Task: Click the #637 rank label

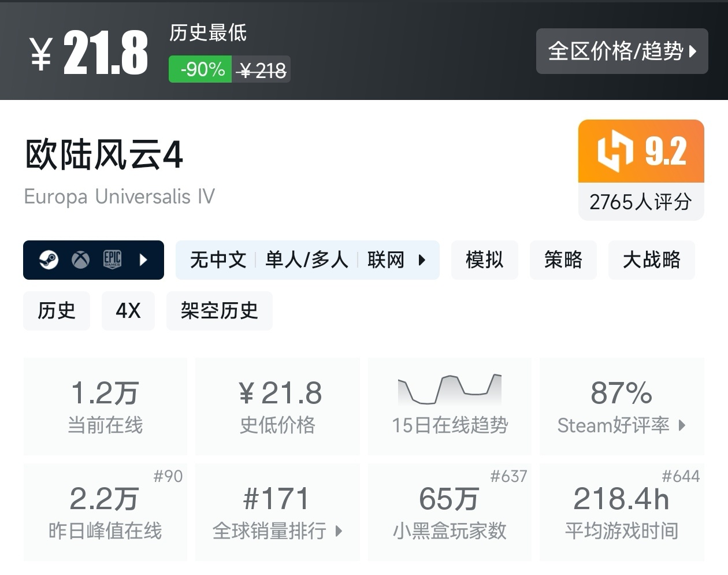Action: [508, 476]
